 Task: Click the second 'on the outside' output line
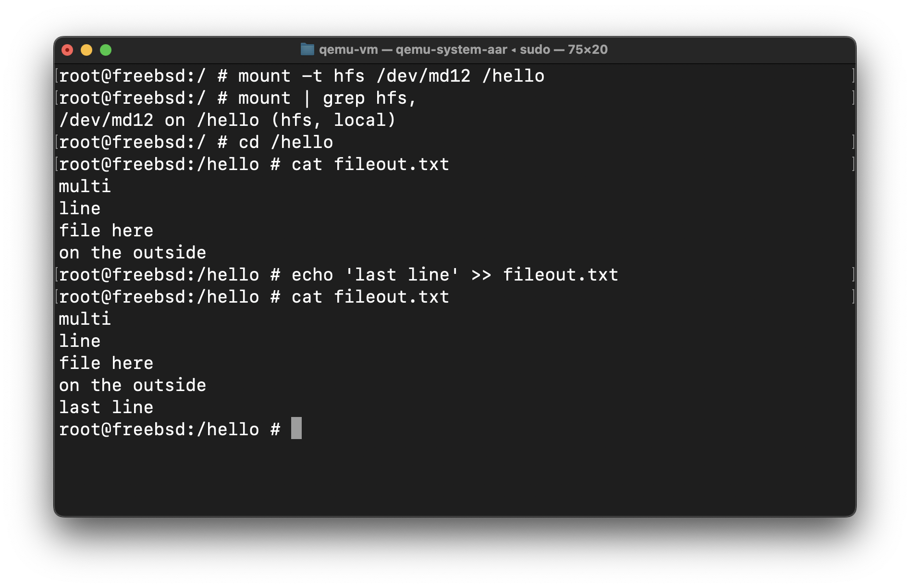[133, 385]
